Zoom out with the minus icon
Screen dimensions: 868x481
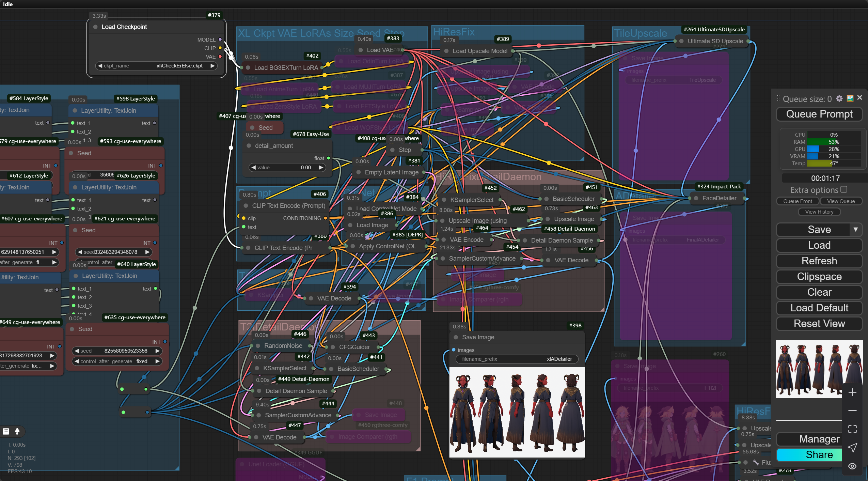[x=852, y=411]
